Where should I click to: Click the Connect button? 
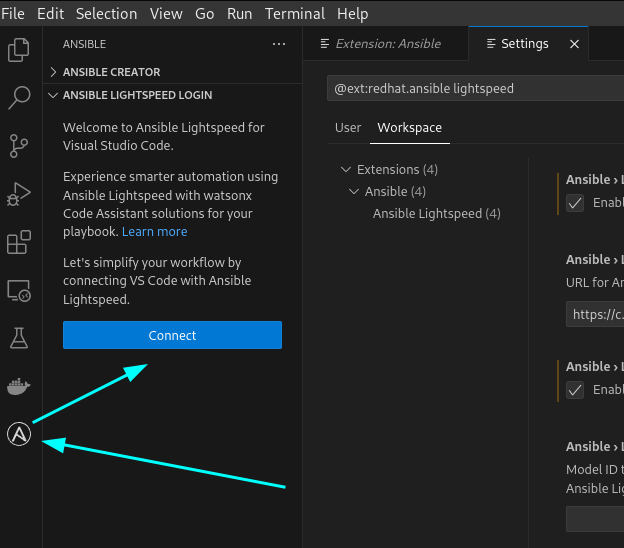[172, 335]
